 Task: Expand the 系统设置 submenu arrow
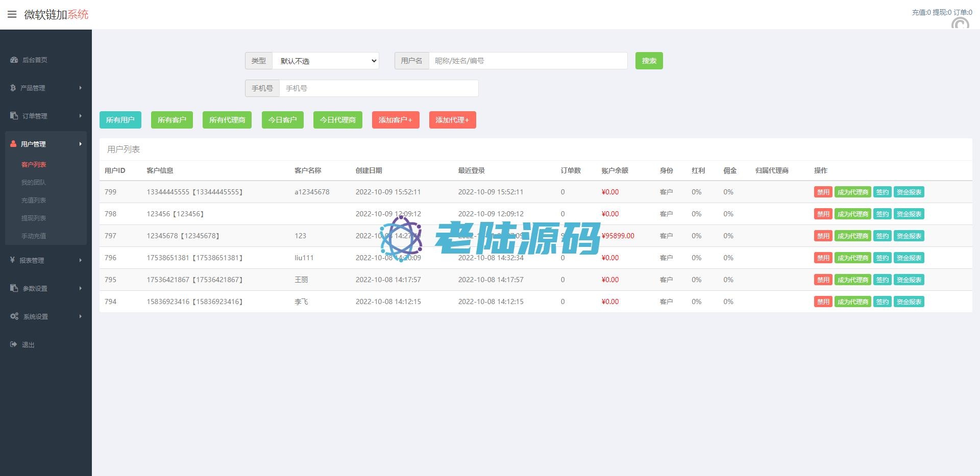click(81, 316)
